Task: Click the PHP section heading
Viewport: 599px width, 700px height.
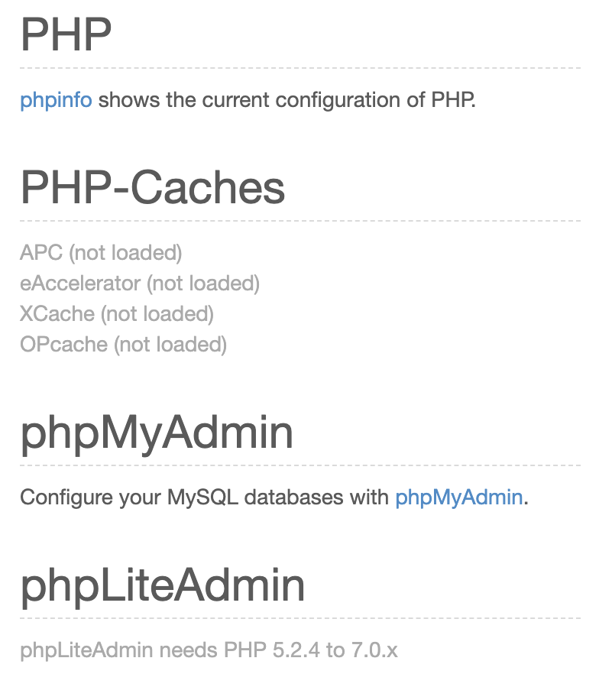Action: [x=66, y=34]
